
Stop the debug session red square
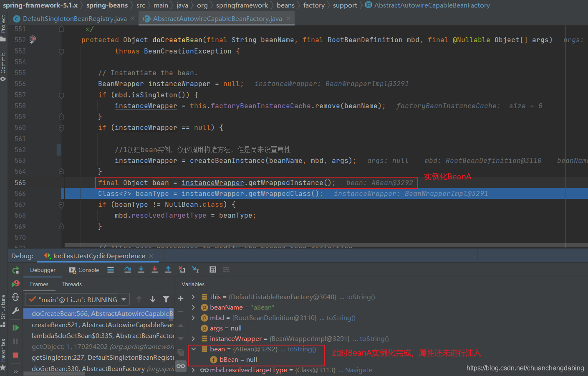15,355
